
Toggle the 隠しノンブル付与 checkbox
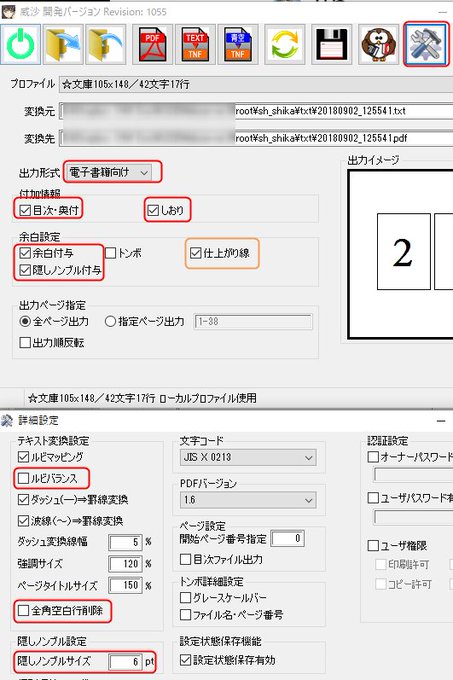(x=25, y=270)
